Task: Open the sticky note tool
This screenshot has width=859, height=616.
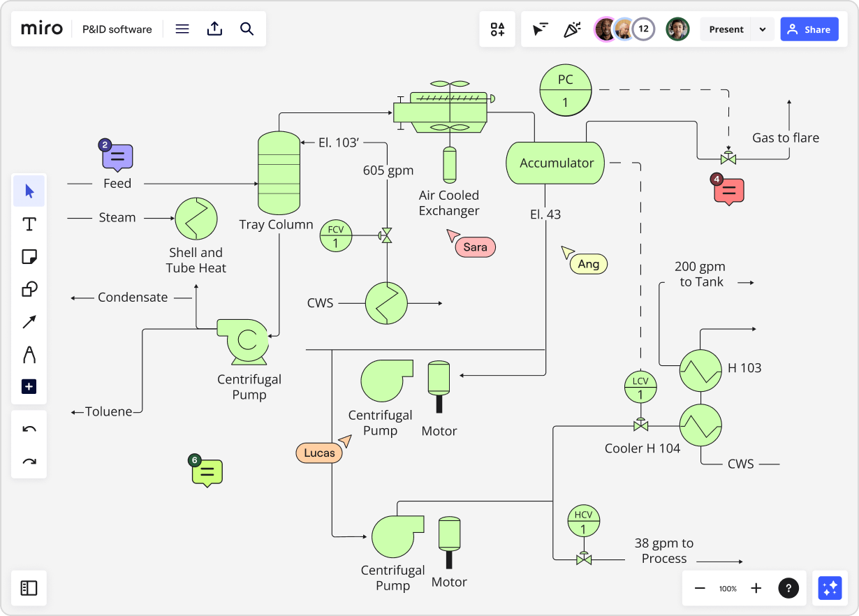Action: 29,256
